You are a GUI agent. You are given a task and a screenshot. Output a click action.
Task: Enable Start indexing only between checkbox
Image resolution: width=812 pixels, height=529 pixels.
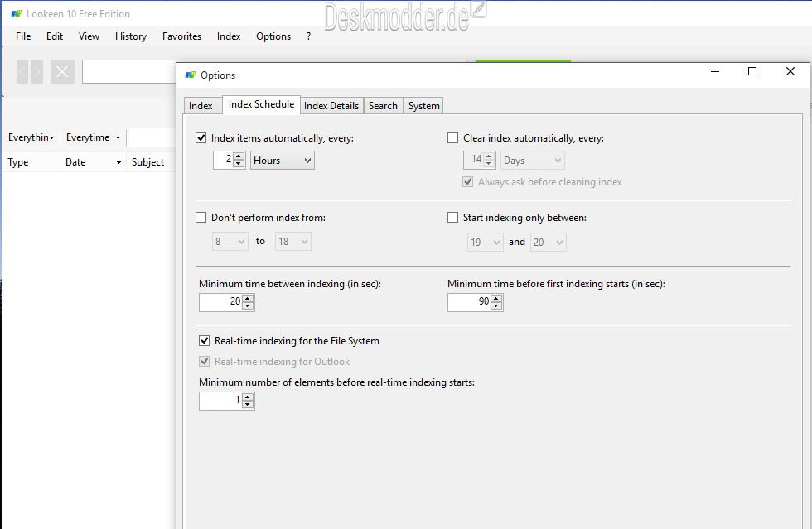coord(452,218)
